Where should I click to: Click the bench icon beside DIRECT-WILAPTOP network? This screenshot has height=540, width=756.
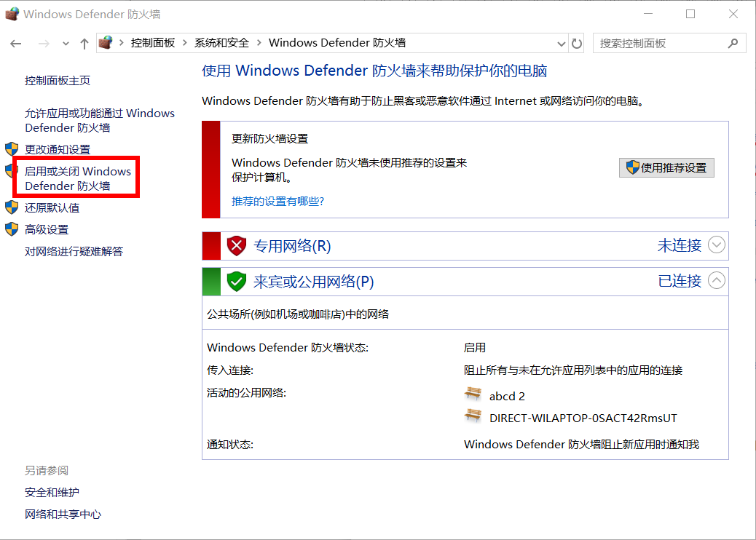(473, 416)
